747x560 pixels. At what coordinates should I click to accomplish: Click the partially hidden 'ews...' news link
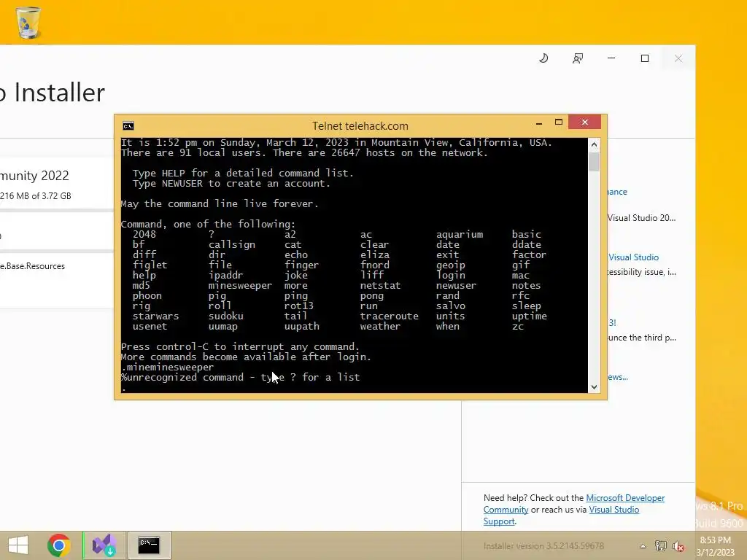pos(618,377)
